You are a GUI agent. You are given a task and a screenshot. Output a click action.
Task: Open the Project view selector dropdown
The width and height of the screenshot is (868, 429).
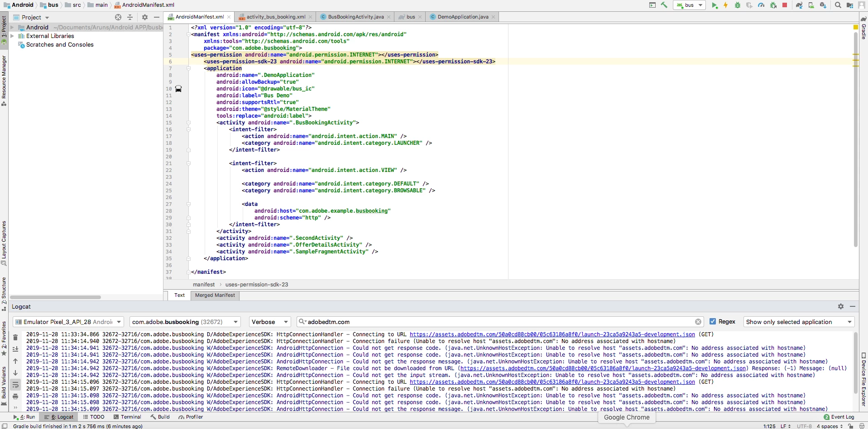point(32,17)
